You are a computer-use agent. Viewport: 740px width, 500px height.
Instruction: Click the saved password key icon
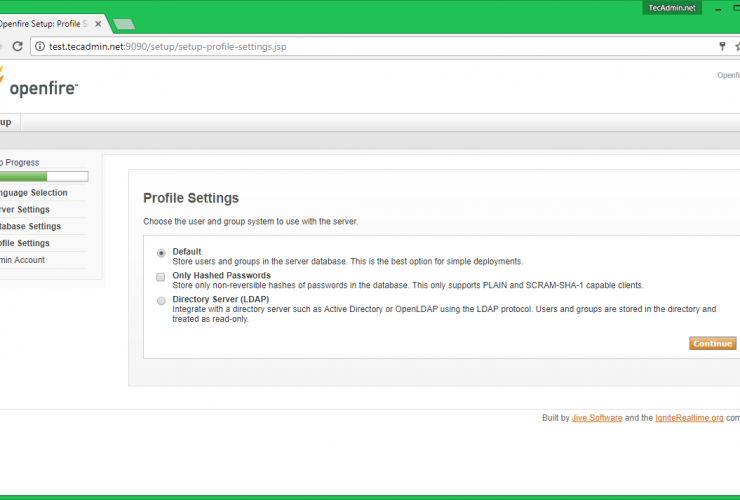click(722, 46)
